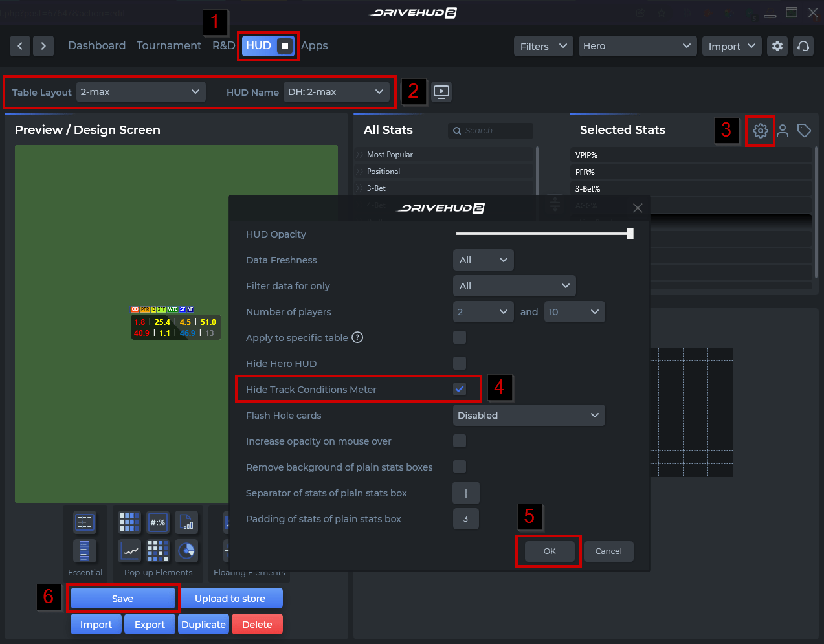Click the preview monitor icon beside HUD Name
This screenshot has height=644, width=824.
coord(441,92)
